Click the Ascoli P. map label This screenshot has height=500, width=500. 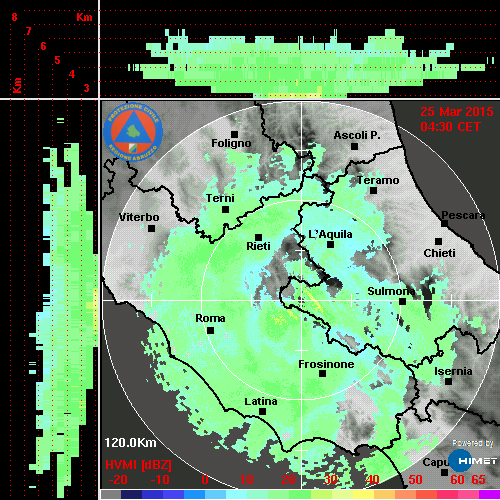tap(357, 135)
